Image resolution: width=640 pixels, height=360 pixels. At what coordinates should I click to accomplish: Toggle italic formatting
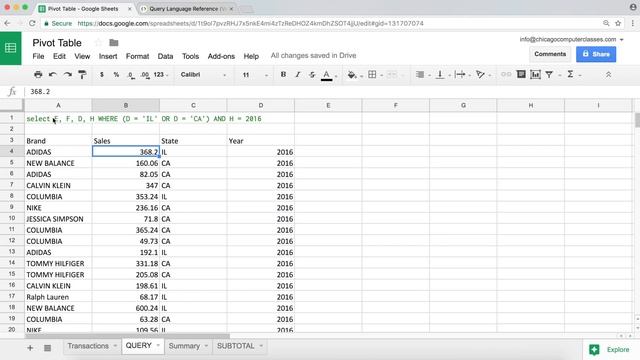click(x=298, y=74)
